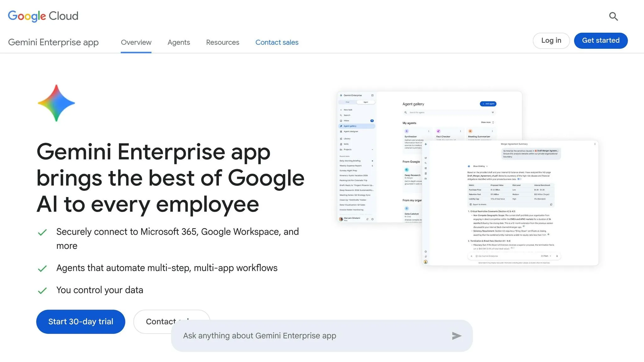Open the Agents tab
This screenshot has width=644, height=362.
click(179, 42)
